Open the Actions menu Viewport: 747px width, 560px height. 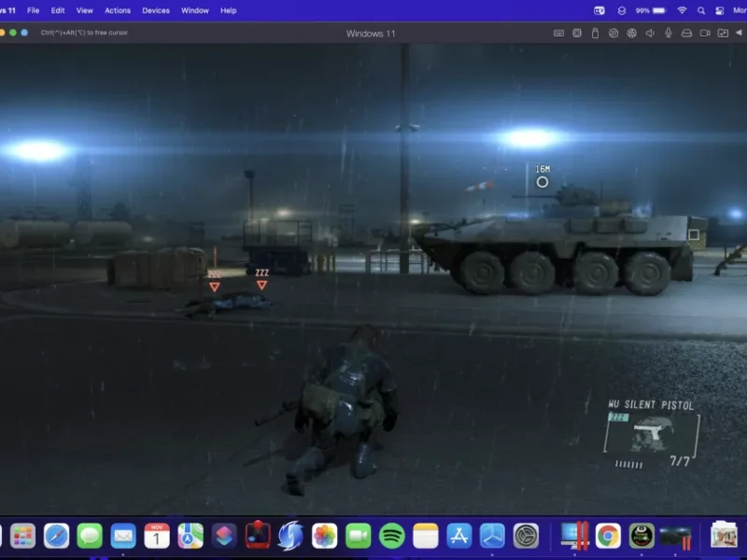[x=118, y=10]
